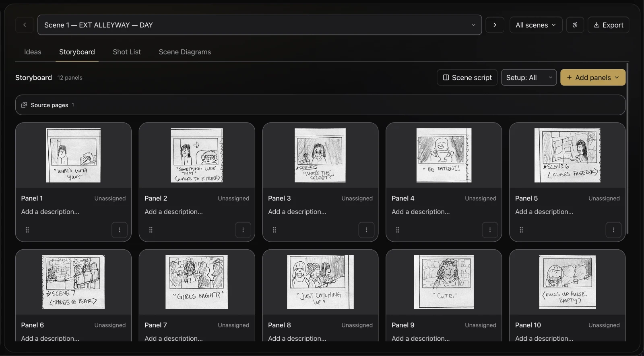
Task: Grab Panel 5 drag handle
Action: (521, 230)
